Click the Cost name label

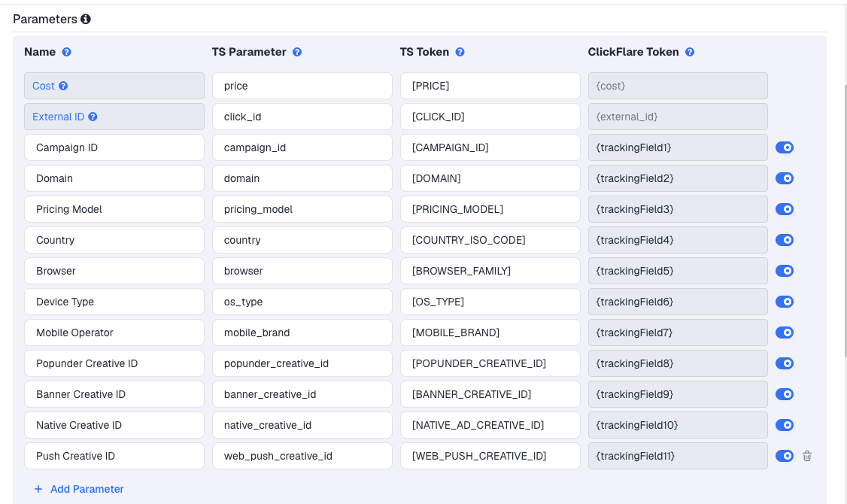point(43,86)
